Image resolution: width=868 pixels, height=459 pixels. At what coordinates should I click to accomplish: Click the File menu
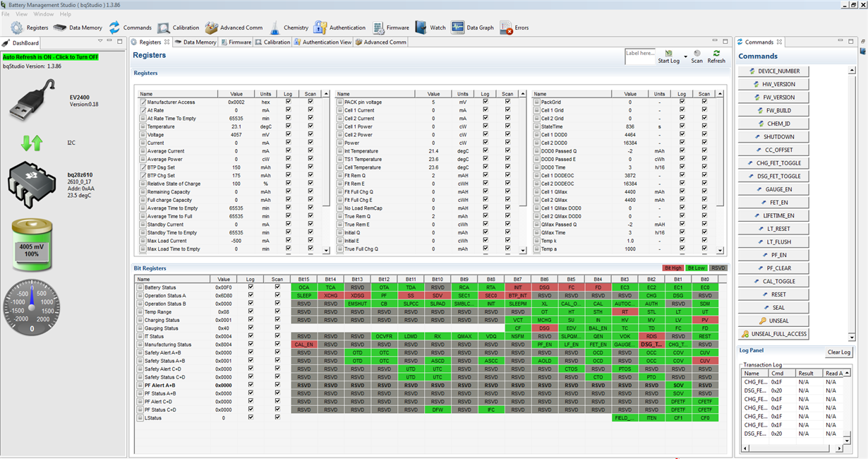[x=6, y=14]
